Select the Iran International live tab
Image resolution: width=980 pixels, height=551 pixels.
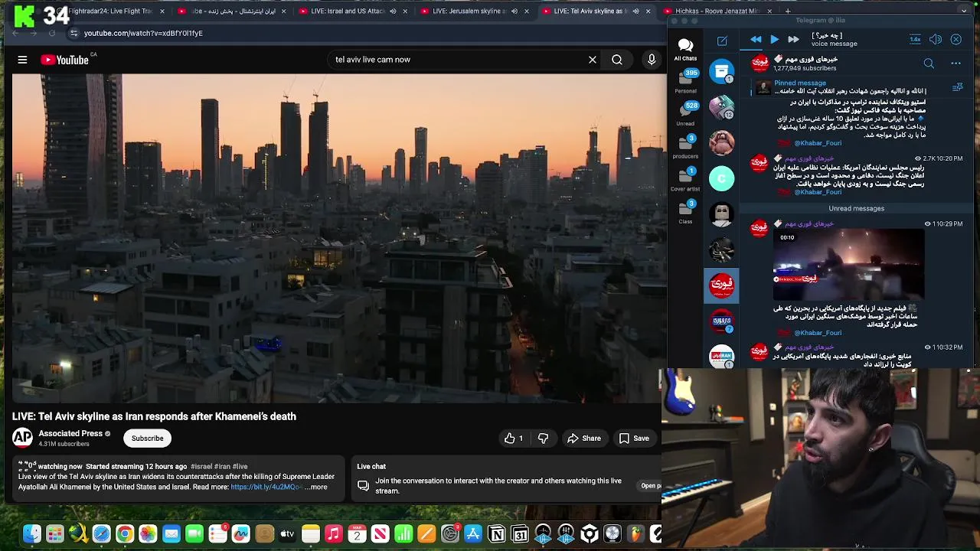coord(232,11)
